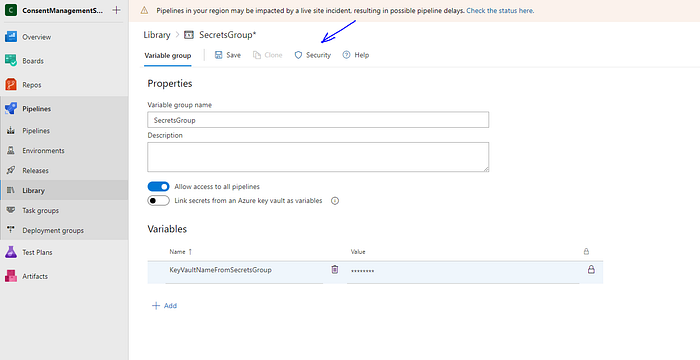Viewport: 700px width, 360px height.
Task: Click the Help button label
Action: point(362,55)
